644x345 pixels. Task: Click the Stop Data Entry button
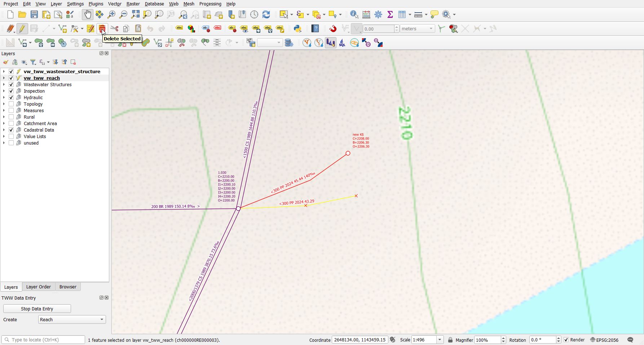click(37, 309)
